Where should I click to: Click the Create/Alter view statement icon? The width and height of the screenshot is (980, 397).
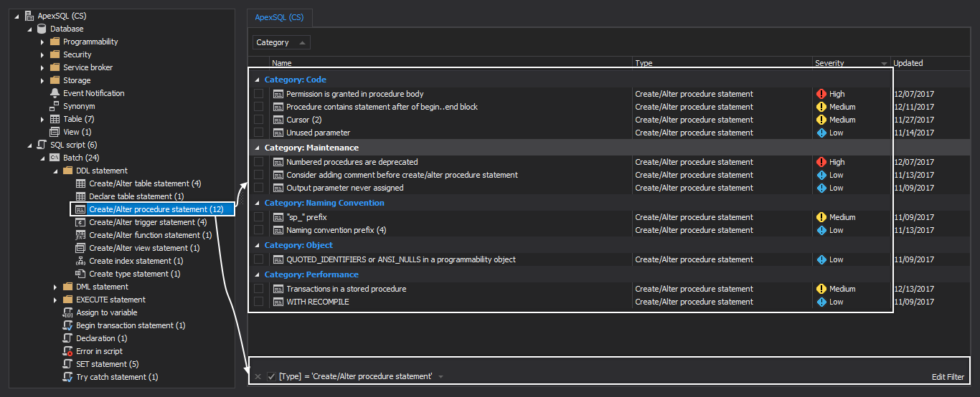click(x=81, y=248)
